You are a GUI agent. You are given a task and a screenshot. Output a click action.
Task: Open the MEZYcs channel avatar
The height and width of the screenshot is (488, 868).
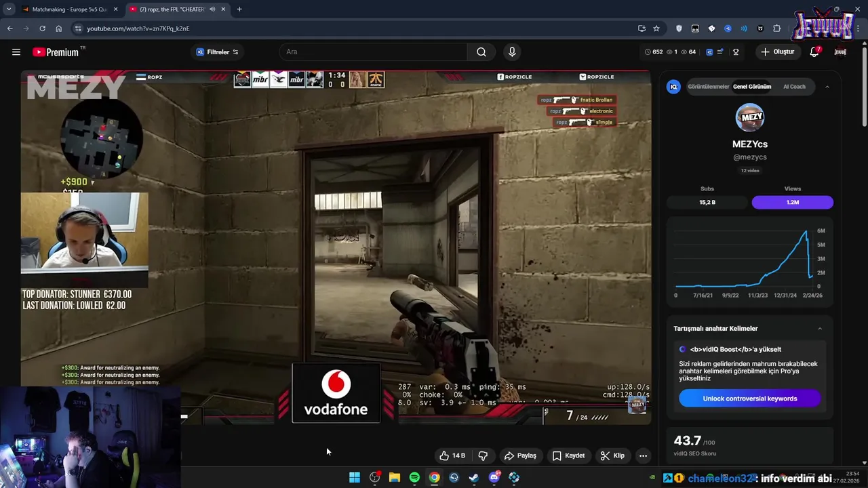click(x=750, y=118)
